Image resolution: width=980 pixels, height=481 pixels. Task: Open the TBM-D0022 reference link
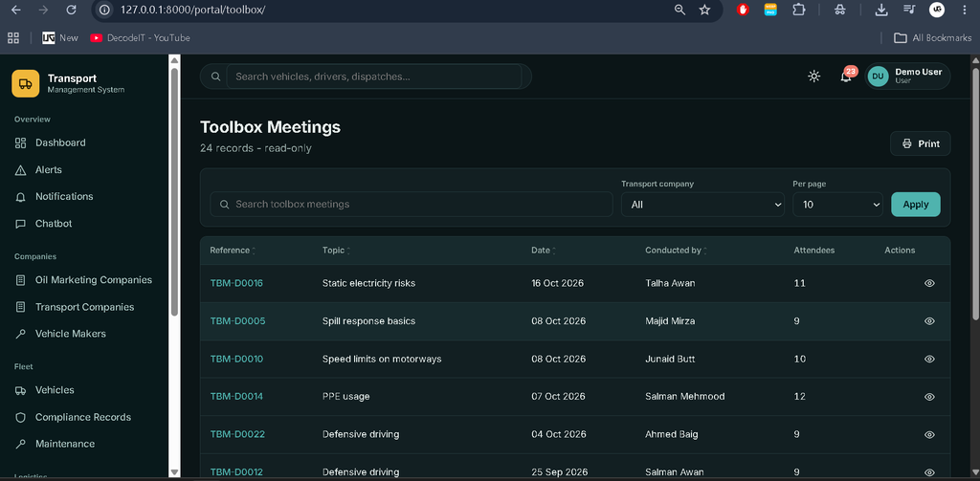[237, 434]
